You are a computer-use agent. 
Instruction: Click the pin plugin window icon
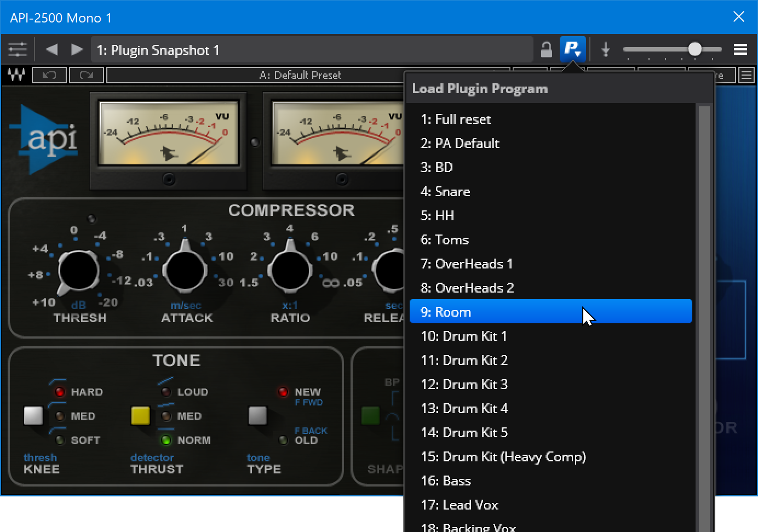pos(605,49)
